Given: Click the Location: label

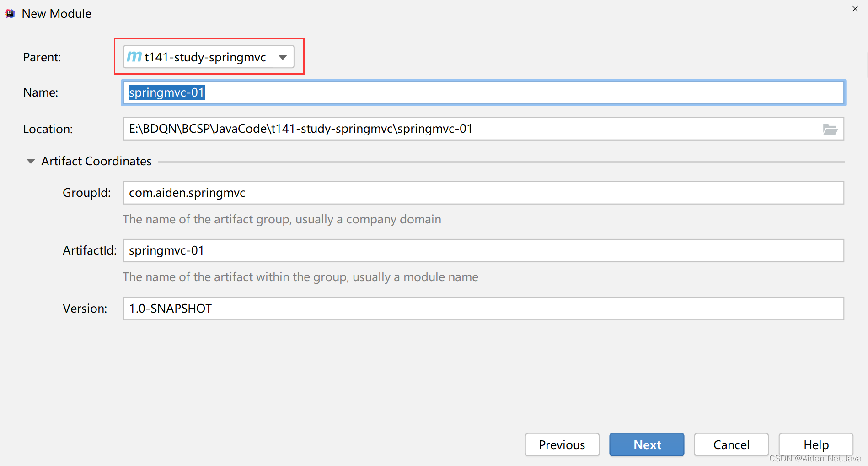Looking at the screenshot, I should coord(48,129).
